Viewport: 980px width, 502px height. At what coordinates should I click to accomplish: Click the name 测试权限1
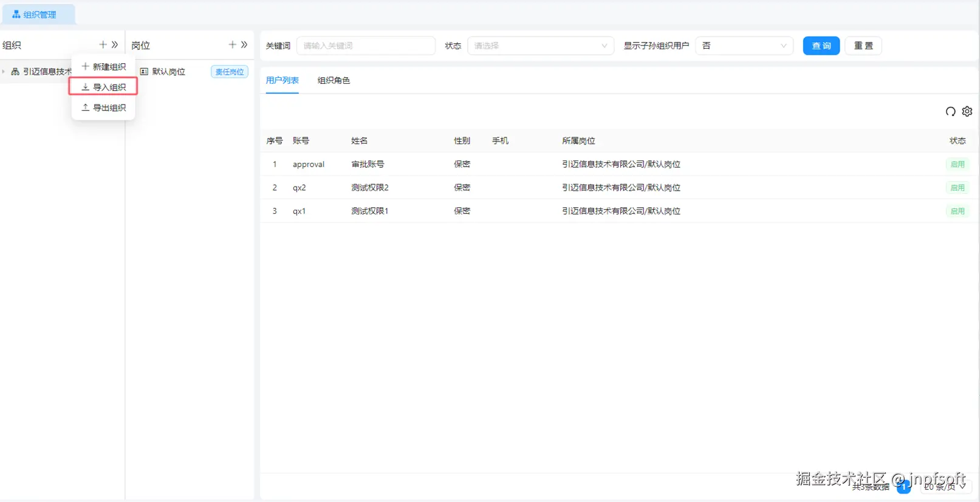[x=370, y=211]
